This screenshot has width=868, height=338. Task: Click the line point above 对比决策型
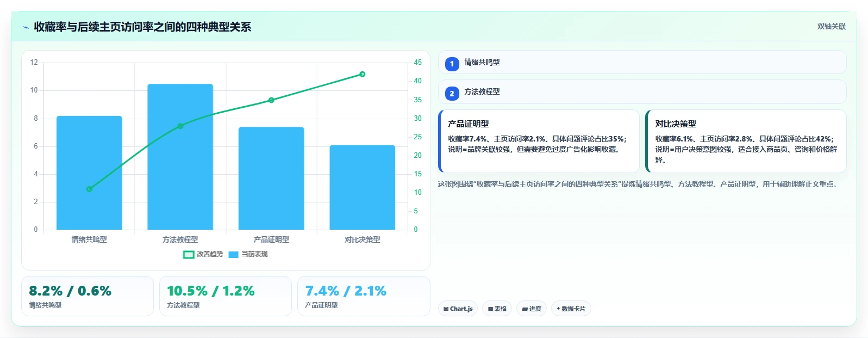363,74
